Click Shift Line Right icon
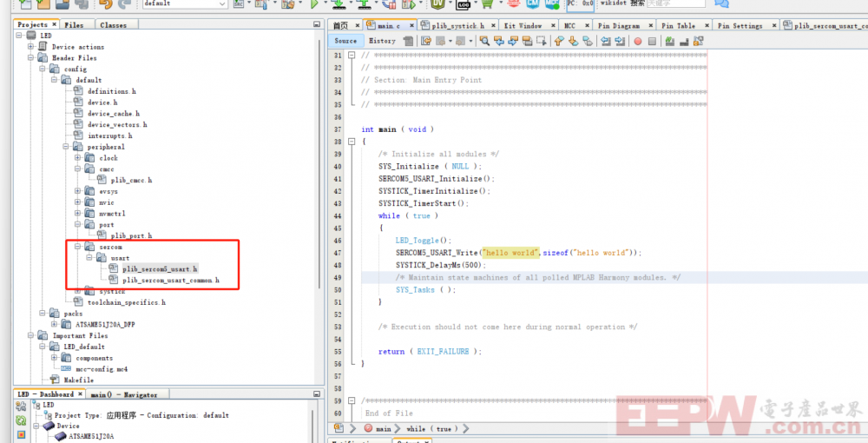Image resolution: width=868 pixels, height=443 pixels. click(x=620, y=41)
